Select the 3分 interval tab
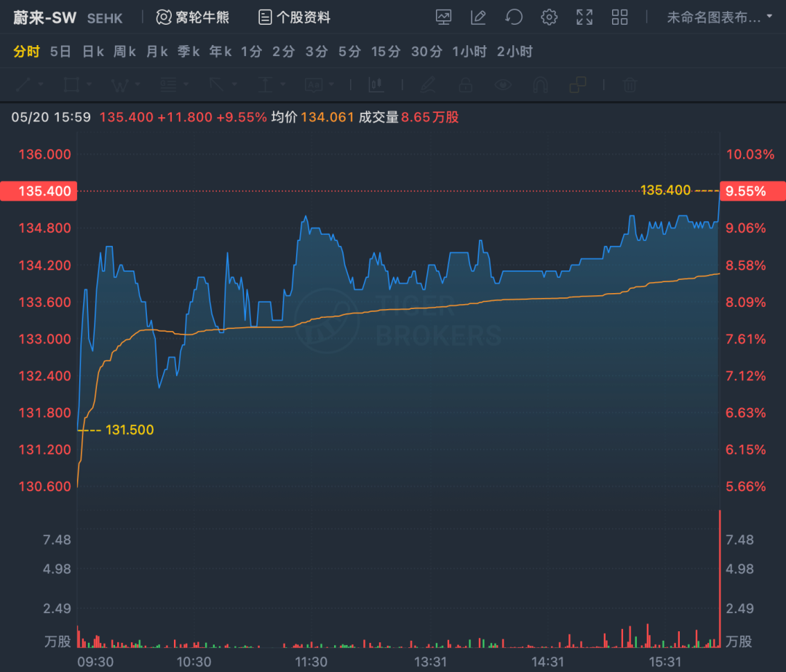 tap(317, 52)
